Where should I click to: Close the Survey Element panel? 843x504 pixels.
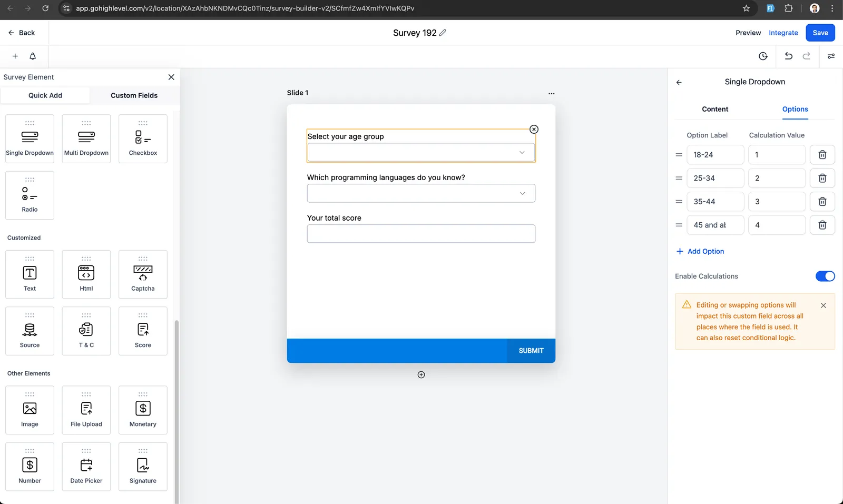[x=171, y=77]
